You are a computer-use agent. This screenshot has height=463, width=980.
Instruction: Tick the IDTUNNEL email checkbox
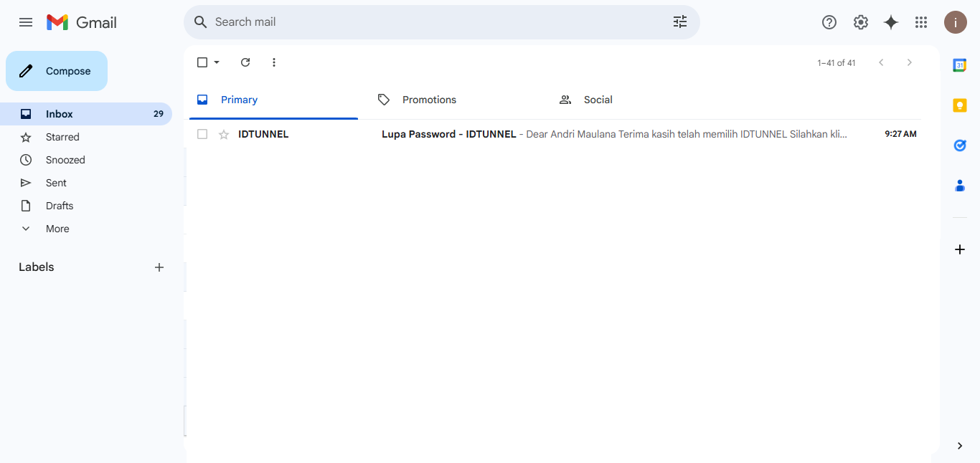point(202,134)
